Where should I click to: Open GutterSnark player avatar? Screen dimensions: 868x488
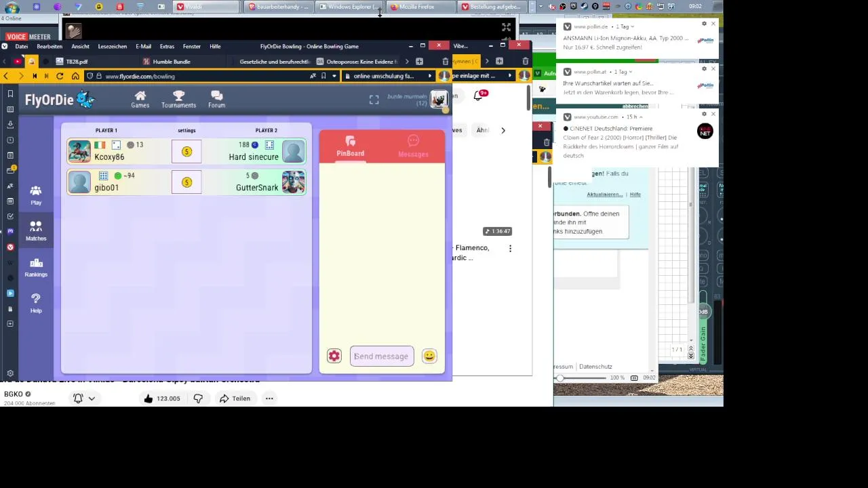click(293, 182)
